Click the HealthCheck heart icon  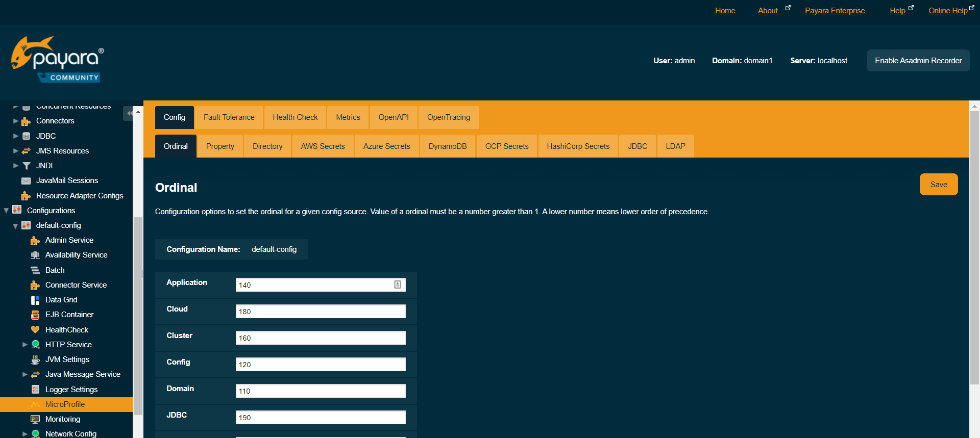point(35,330)
